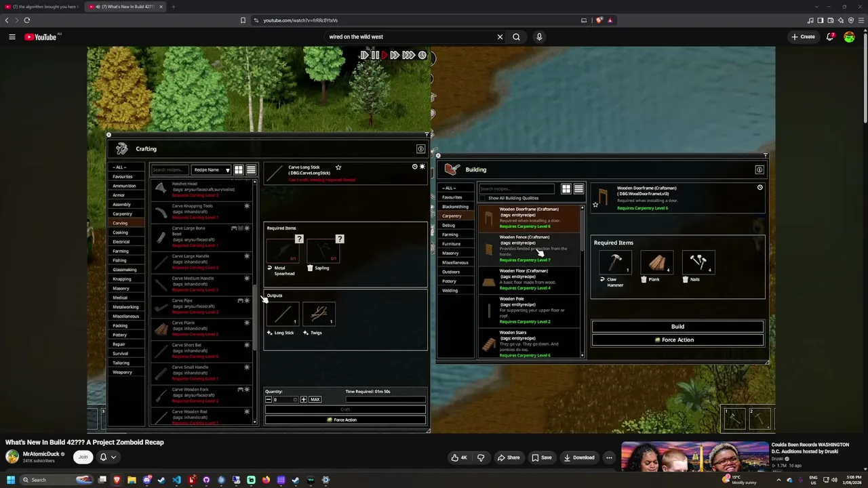Click the Claw Hammer required item
The image size is (868, 488).
tap(615, 262)
